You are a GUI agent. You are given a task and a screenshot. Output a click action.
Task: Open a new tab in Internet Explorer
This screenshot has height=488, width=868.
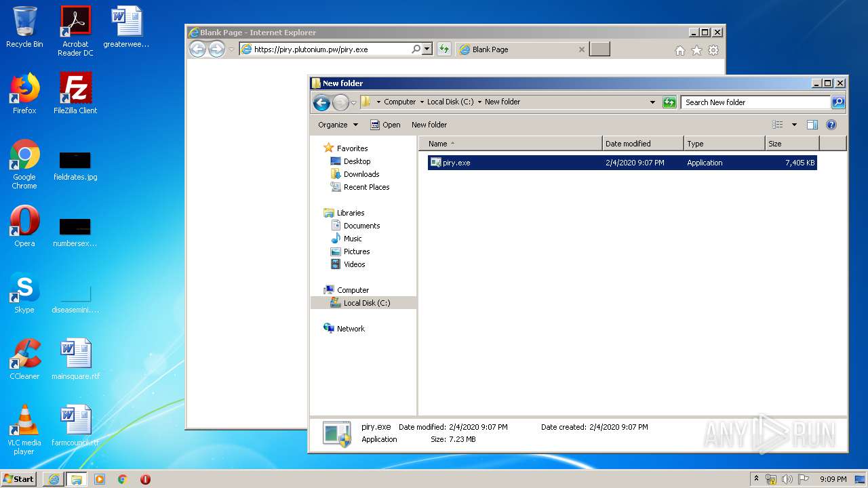(600, 49)
